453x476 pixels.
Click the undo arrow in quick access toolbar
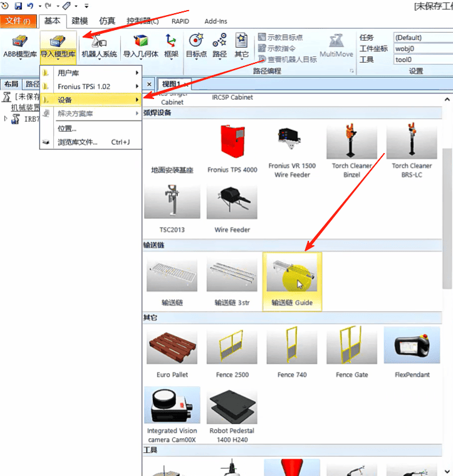(30, 6)
